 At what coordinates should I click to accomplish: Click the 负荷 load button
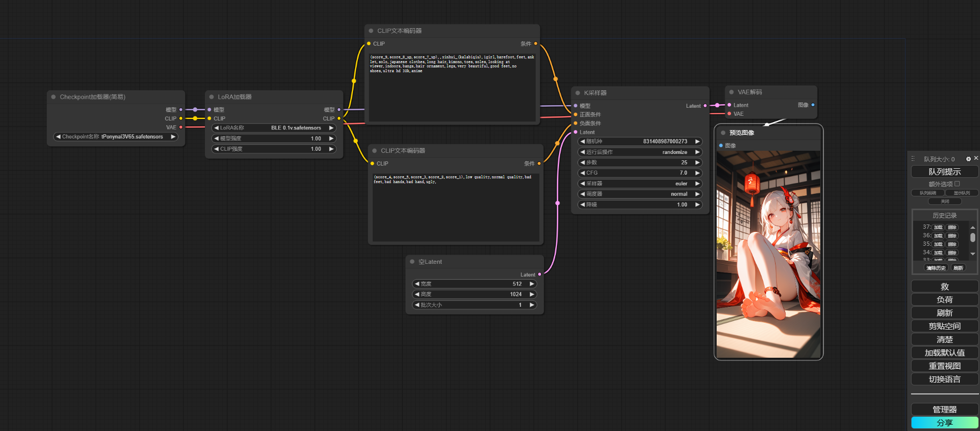(x=944, y=300)
